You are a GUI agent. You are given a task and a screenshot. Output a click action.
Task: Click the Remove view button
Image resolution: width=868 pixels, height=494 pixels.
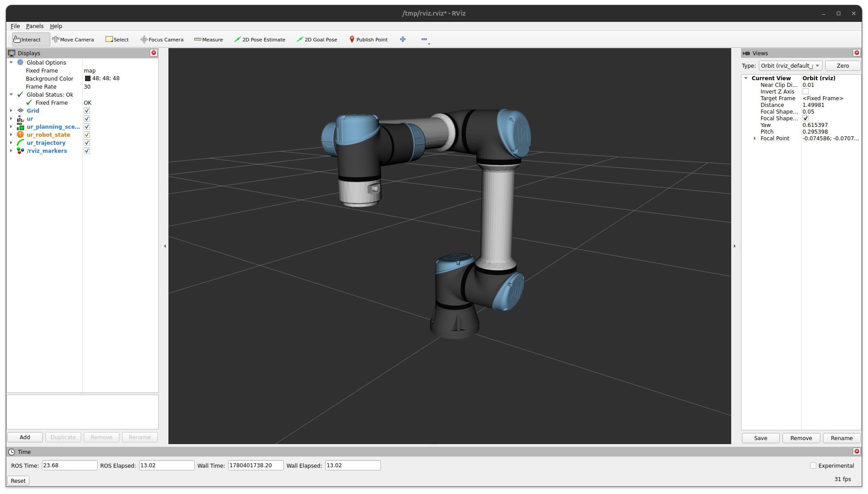click(x=801, y=438)
